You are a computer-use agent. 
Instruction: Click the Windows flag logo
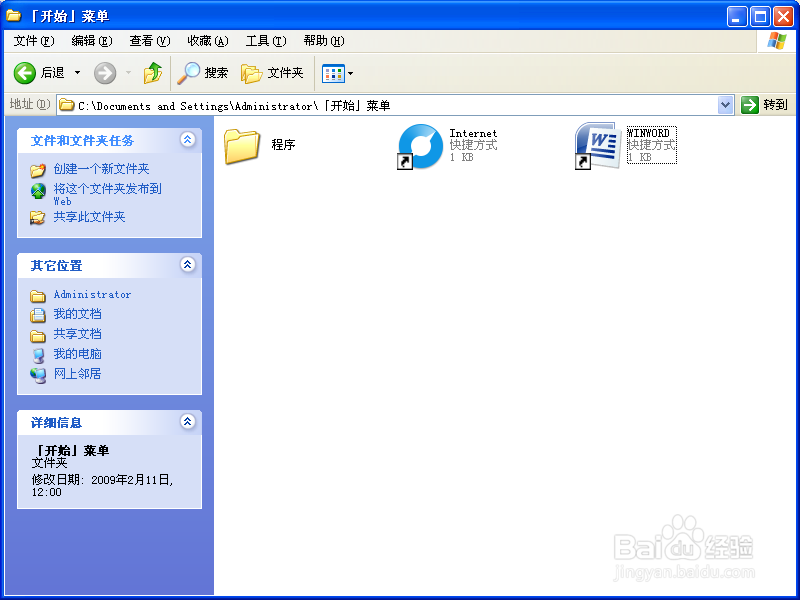coord(777,41)
